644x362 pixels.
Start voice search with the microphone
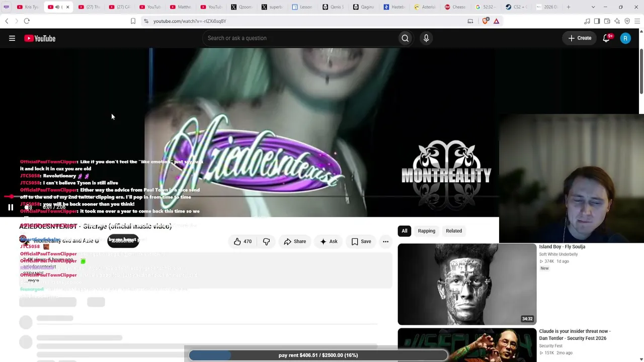[426, 38]
